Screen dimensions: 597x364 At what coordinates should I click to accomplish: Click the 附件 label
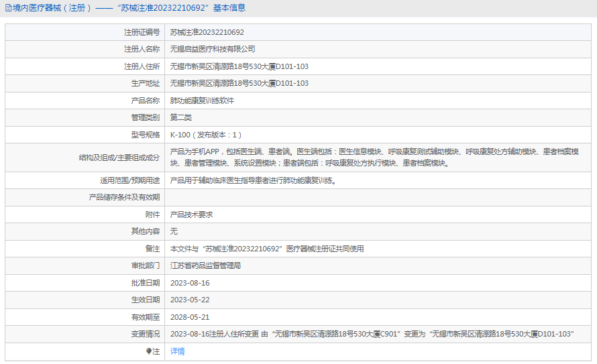[x=152, y=215]
